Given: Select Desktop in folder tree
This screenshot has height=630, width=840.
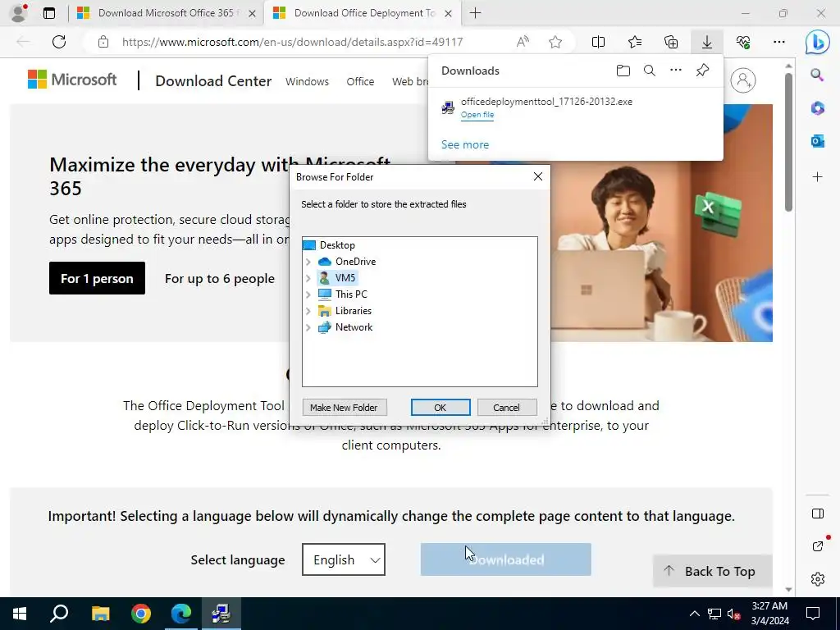Looking at the screenshot, I should coord(337,244).
